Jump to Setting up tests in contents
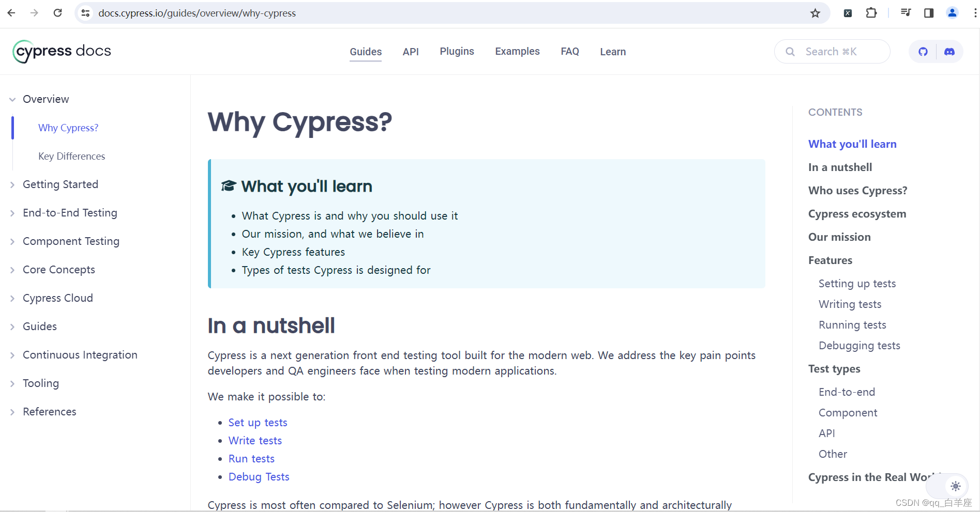Image resolution: width=980 pixels, height=512 pixels. [x=857, y=284]
